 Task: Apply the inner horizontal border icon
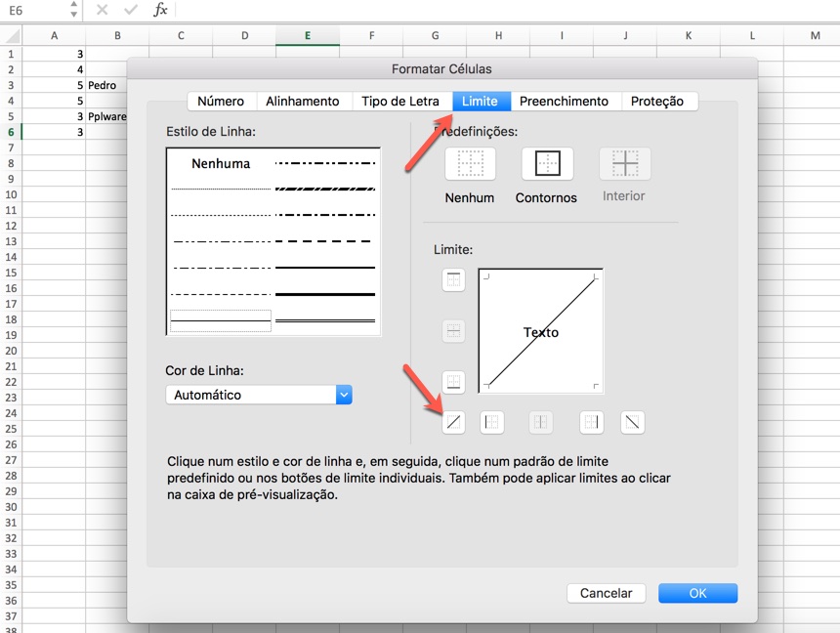[453, 330]
